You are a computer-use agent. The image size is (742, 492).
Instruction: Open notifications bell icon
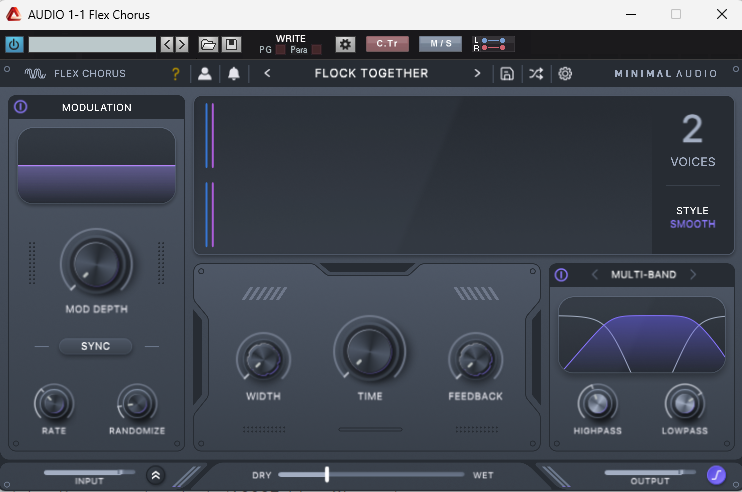pyautogui.click(x=234, y=73)
